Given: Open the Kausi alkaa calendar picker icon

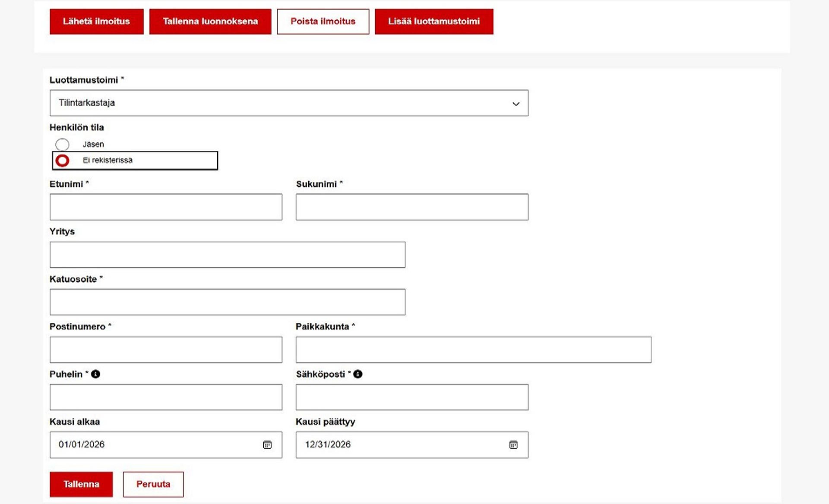Looking at the screenshot, I should tap(267, 444).
